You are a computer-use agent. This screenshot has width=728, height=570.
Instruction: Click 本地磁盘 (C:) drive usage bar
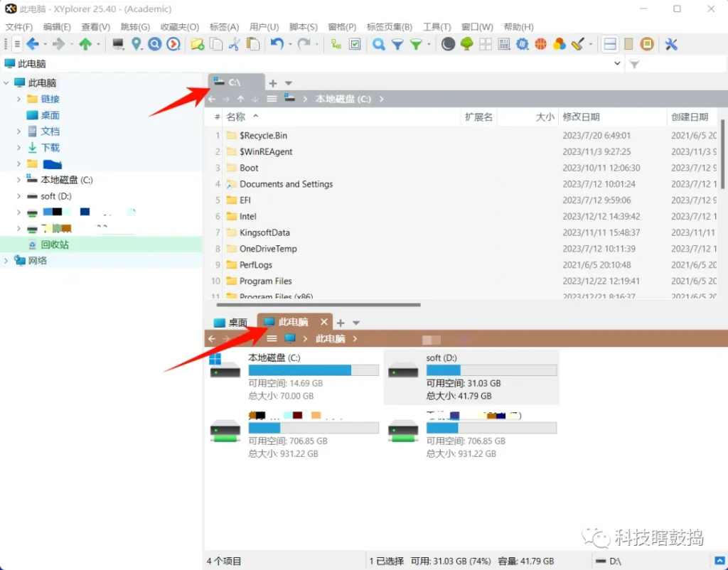pos(314,370)
